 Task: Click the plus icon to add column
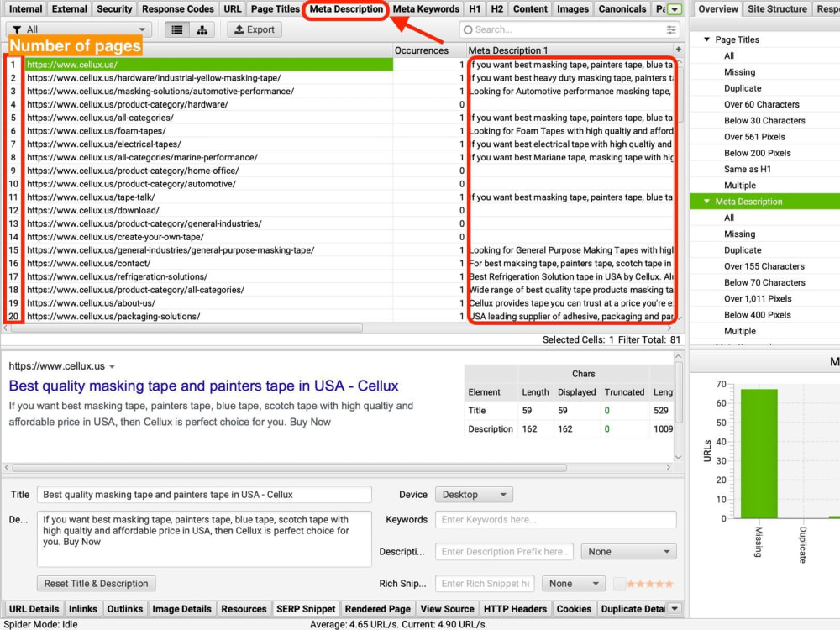click(x=678, y=50)
